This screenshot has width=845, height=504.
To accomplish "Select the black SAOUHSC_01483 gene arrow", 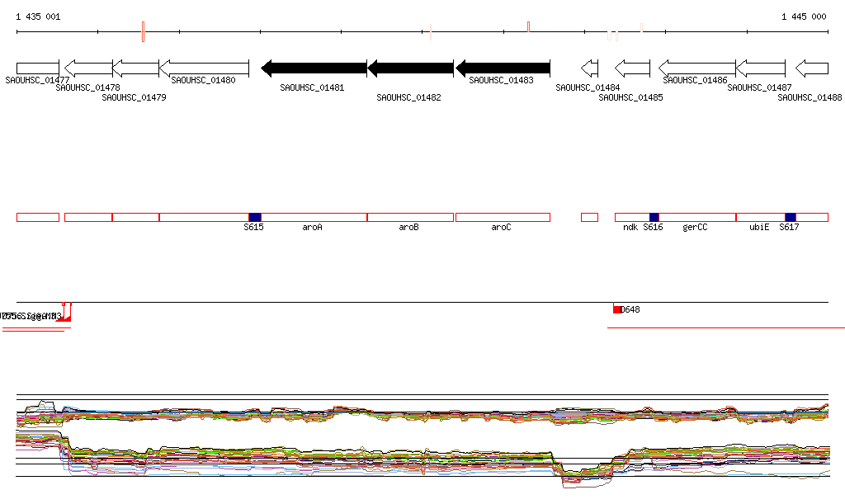I will click(503, 68).
